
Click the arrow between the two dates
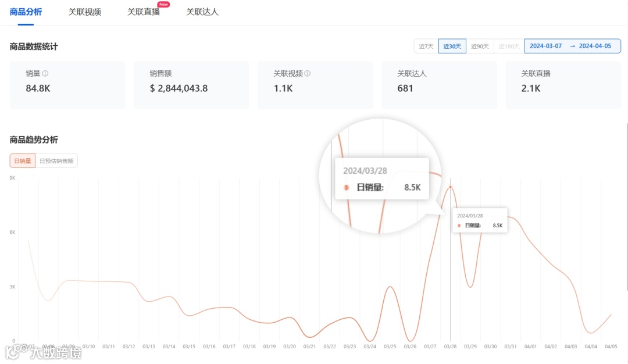[x=573, y=45]
